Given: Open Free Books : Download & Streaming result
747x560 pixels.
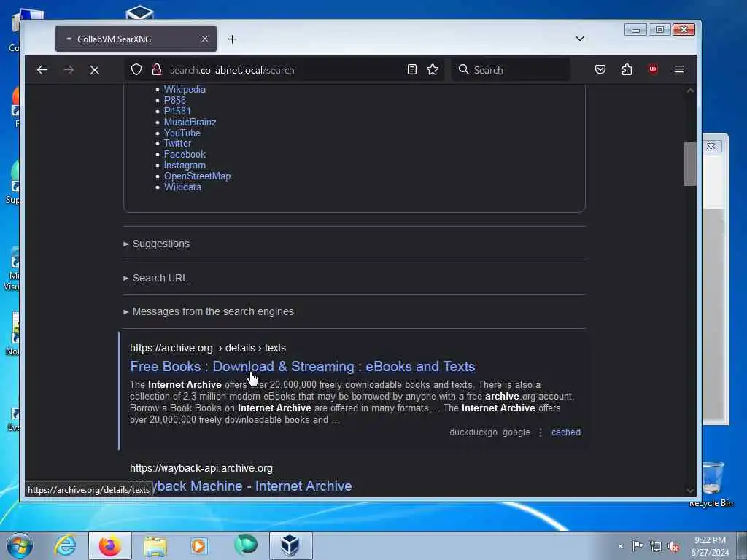Looking at the screenshot, I should point(303,366).
